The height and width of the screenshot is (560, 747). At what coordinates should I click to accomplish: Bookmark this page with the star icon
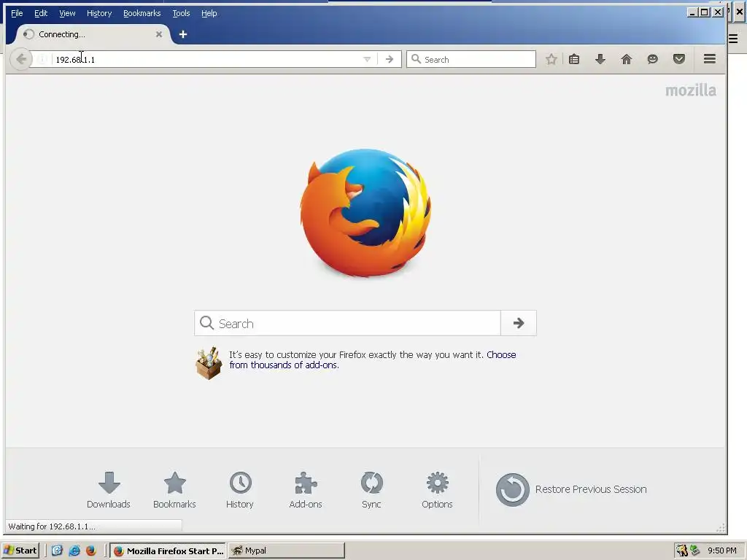pos(551,59)
